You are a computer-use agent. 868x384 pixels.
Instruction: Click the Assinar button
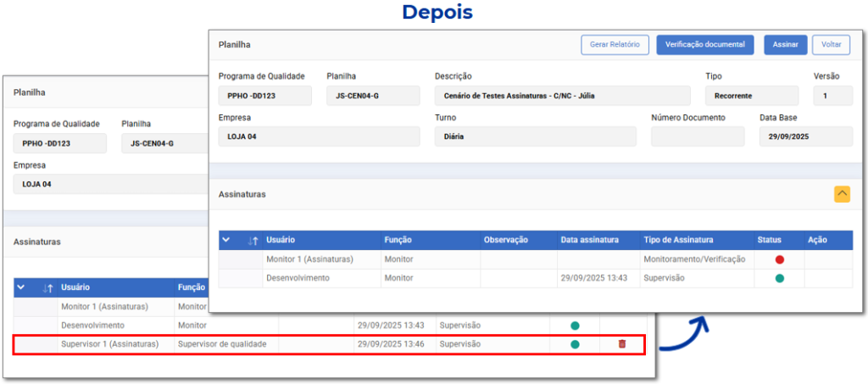pyautogui.click(x=785, y=45)
